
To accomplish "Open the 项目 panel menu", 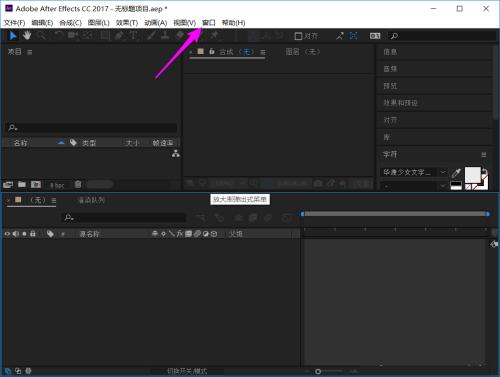I will (x=30, y=52).
